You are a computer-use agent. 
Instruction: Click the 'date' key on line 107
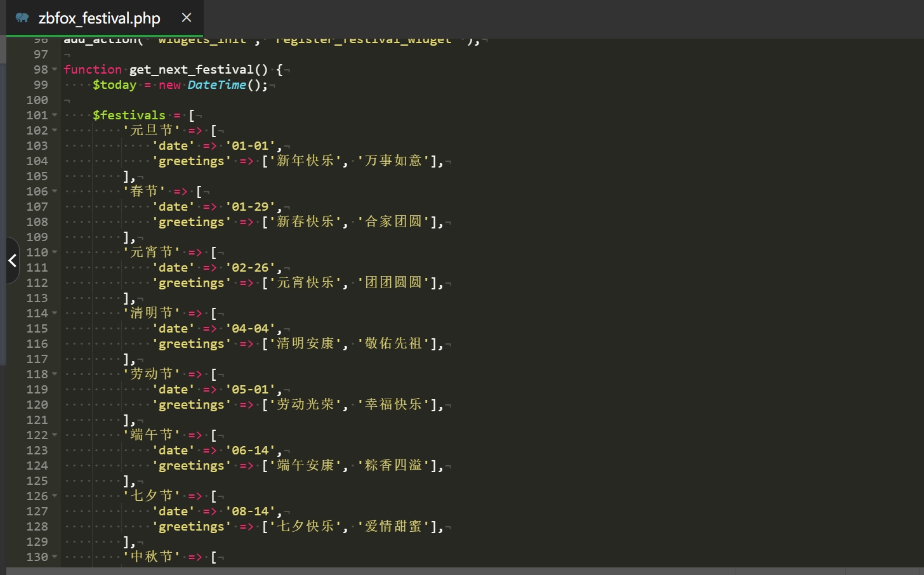click(x=173, y=206)
